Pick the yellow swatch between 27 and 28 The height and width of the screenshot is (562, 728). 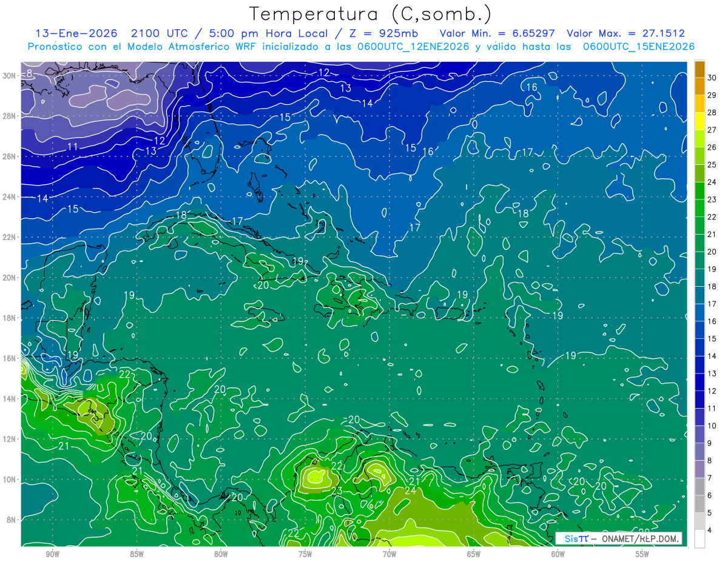(x=699, y=121)
